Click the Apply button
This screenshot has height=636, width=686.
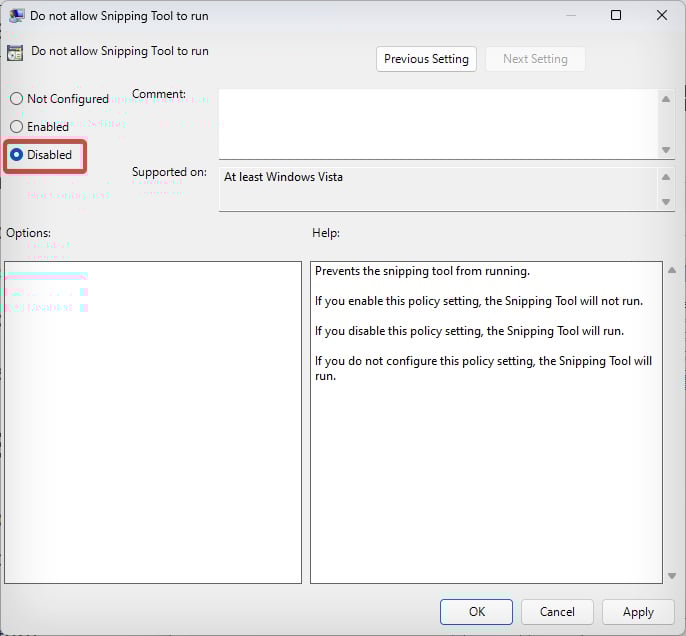click(x=638, y=612)
